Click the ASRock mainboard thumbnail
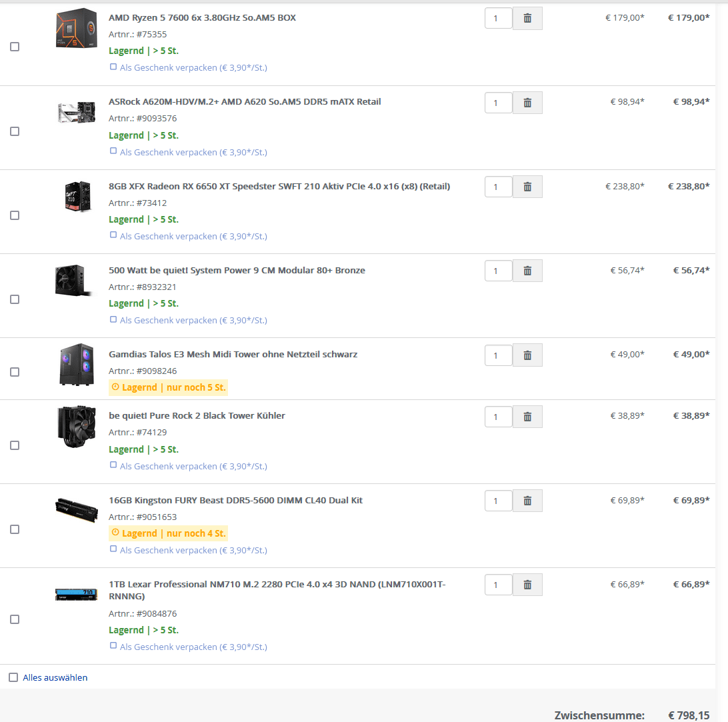 [77, 113]
